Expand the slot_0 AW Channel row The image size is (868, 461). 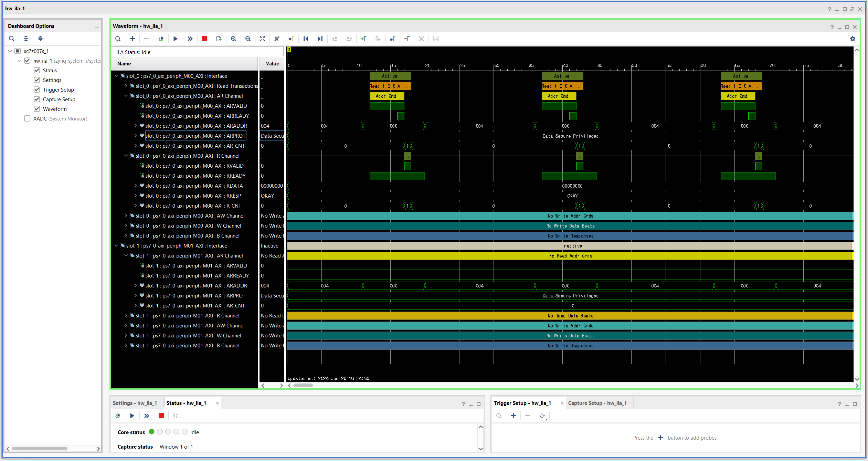[126, 216]
